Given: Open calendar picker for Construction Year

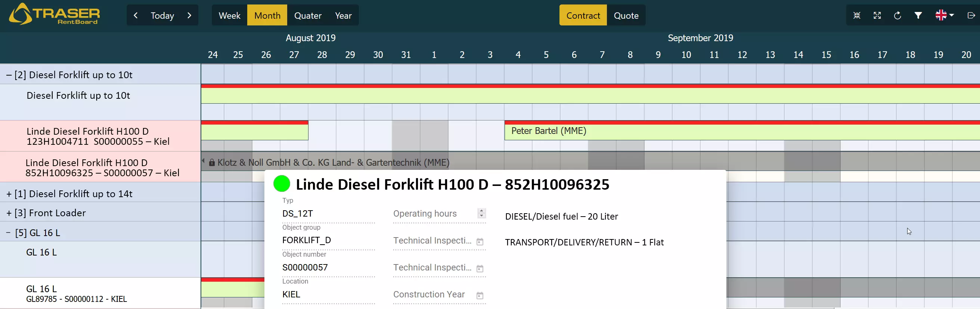Looking at the screenshot, I should (x=480, y=295).
